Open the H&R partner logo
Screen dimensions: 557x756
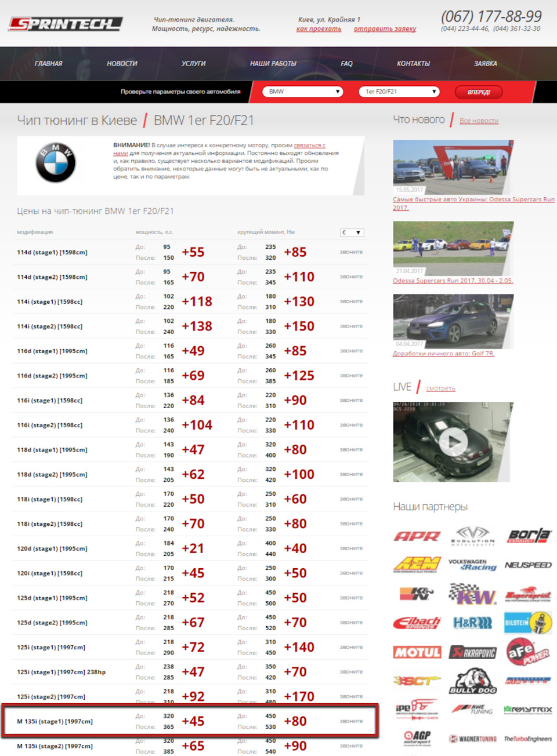(473, 623)
